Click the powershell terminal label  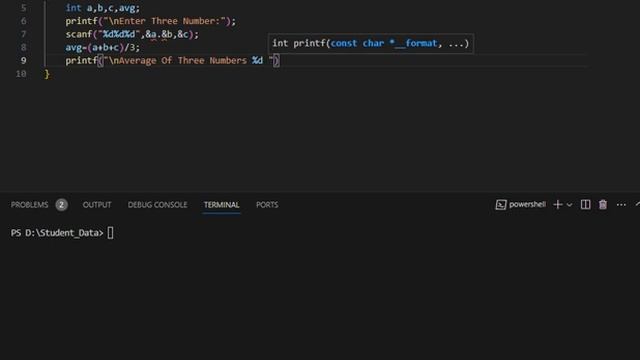tap(527, 204)
